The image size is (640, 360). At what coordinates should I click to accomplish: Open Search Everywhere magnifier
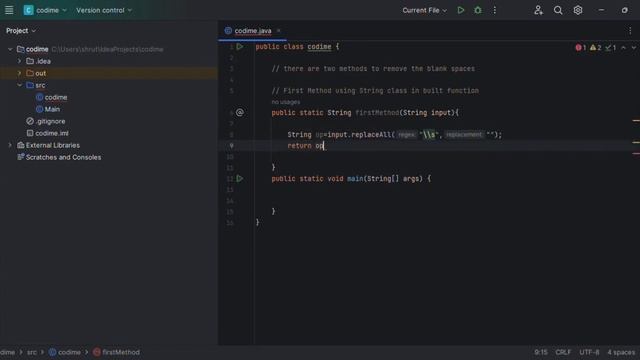tap(558, 10)
